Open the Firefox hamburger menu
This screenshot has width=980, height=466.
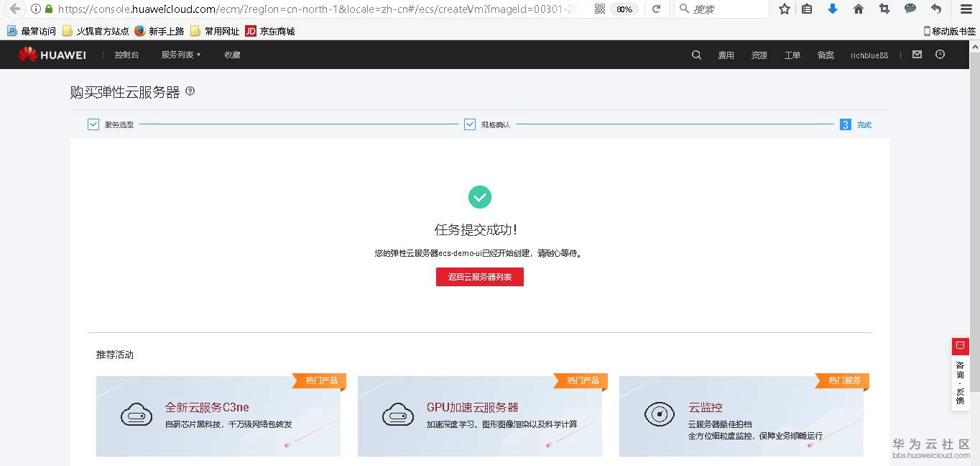pyautogui.click(x=966, y=9)
